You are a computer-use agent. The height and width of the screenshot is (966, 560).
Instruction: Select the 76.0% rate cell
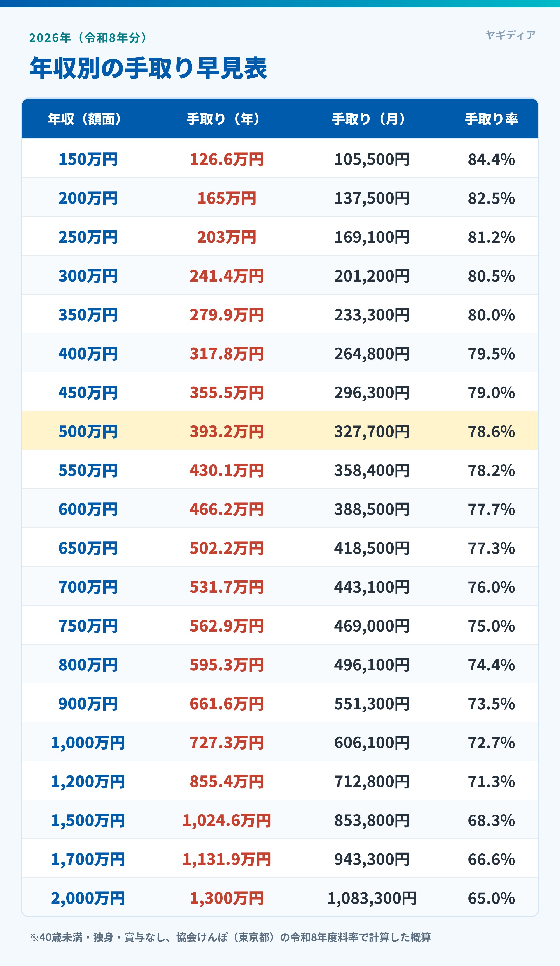point(491,587)
